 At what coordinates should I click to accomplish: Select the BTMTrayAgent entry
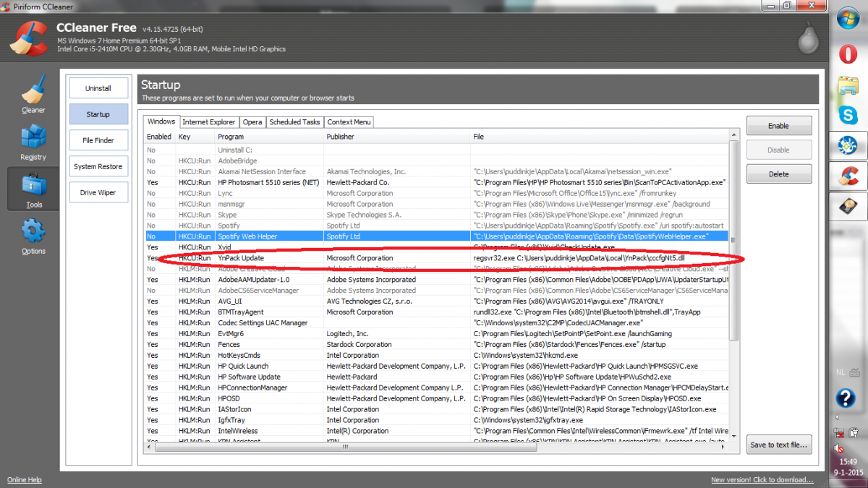tap(435, 312)
